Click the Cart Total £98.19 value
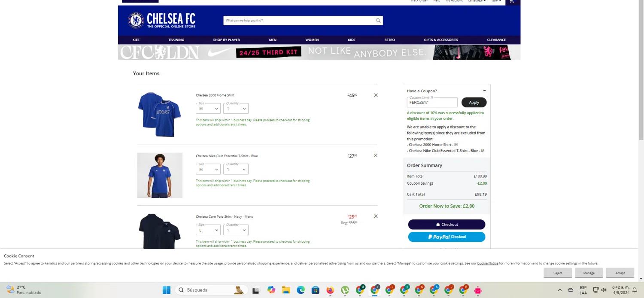 [x=480, y=194]
